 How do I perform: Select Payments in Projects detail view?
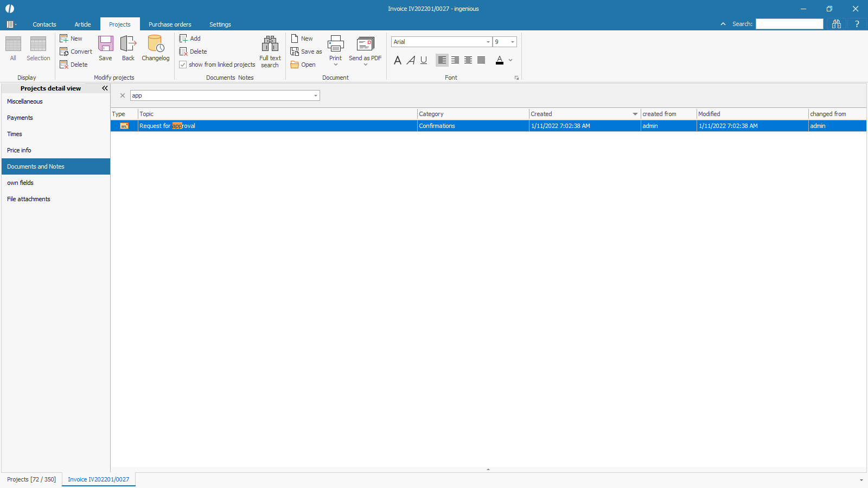point(20,118)
